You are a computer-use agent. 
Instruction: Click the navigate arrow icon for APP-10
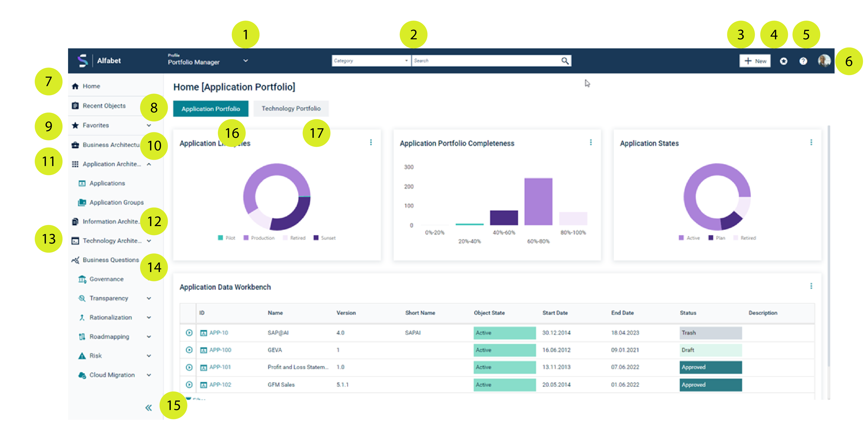tap(189, 333)
